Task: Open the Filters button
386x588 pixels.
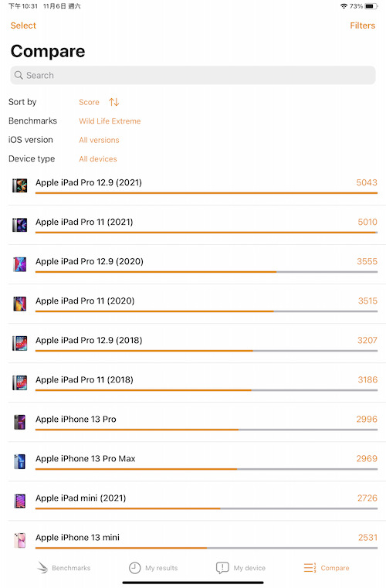Action: point(362,25)
